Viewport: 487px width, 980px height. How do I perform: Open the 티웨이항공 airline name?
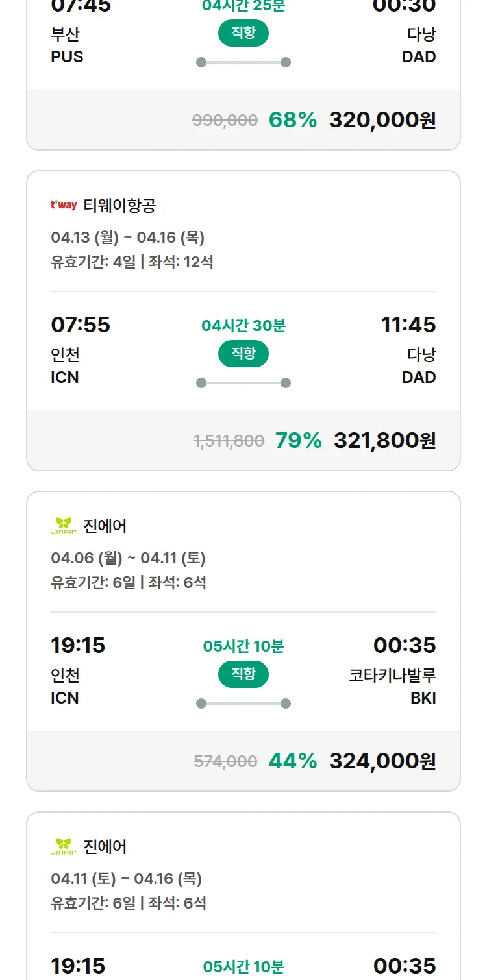[120, 206]
